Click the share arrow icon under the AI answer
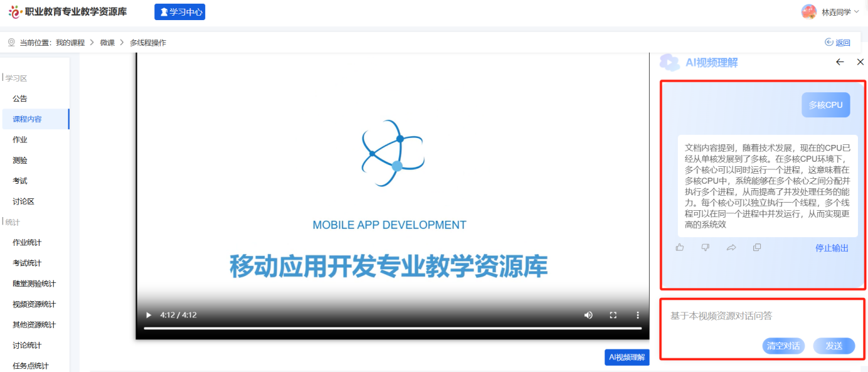Viewport: 868px width, 372px height. pyautogui.click(x=731, y=247)
